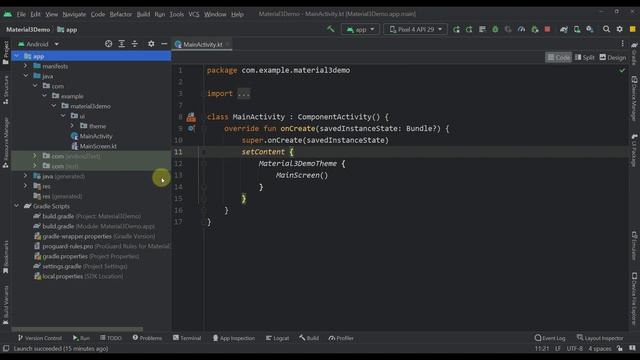
Task: Open the editor tabs more options icon
Action: click(622, 44)
